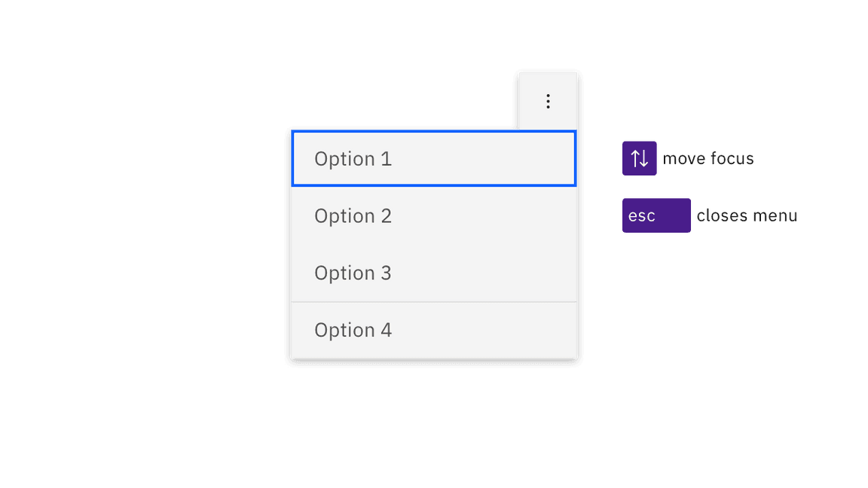Click the last menu item, Option 4

pos(433,330)
